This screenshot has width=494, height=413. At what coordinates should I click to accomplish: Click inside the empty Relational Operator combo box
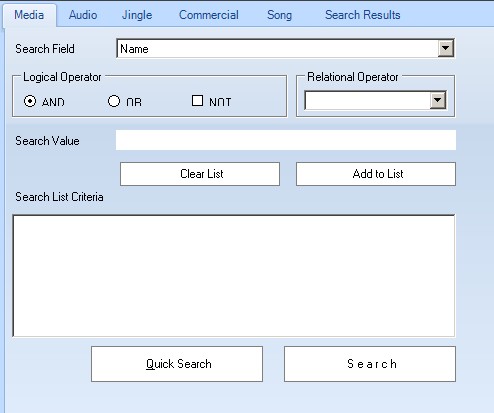368,100
